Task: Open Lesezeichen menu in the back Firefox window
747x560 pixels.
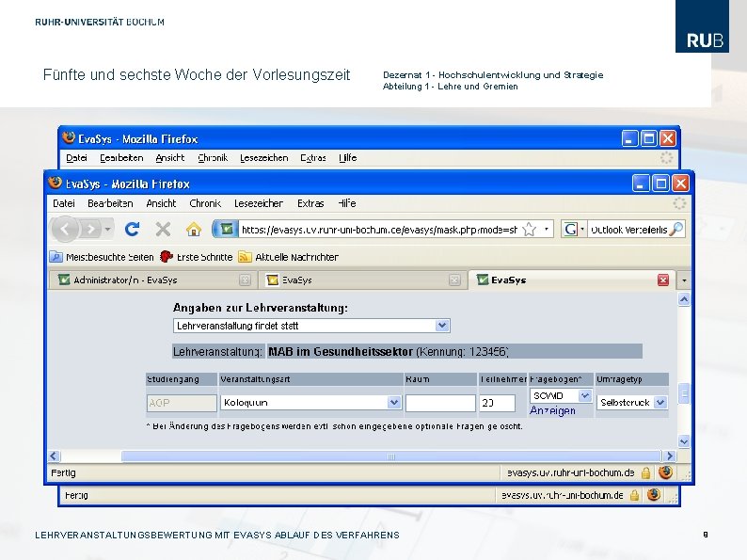Action: click(264, 158)
